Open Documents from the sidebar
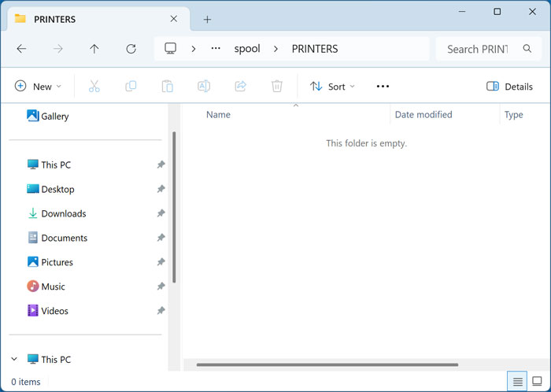This screenshot has width=551, height=392. pyautogui.click(x=57, y=238)
